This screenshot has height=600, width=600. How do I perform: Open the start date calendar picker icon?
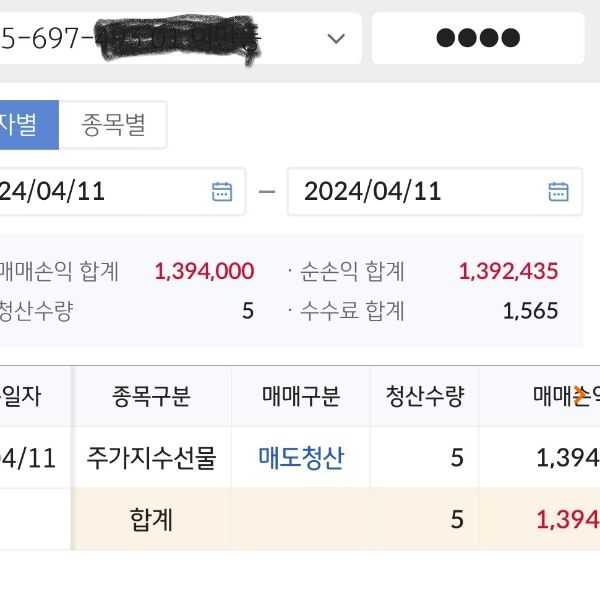pos(222,191)
